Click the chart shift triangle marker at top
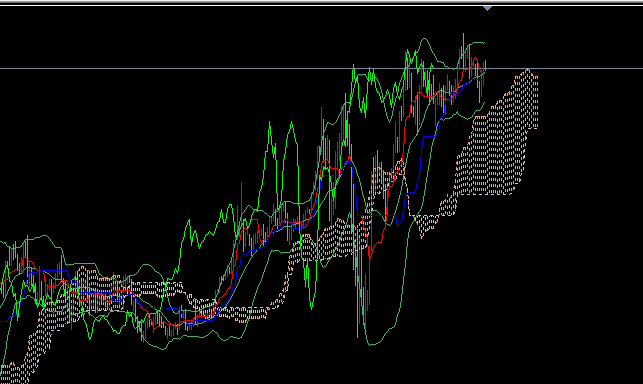This screenshot has height=384, width=643. pos(487,8)
